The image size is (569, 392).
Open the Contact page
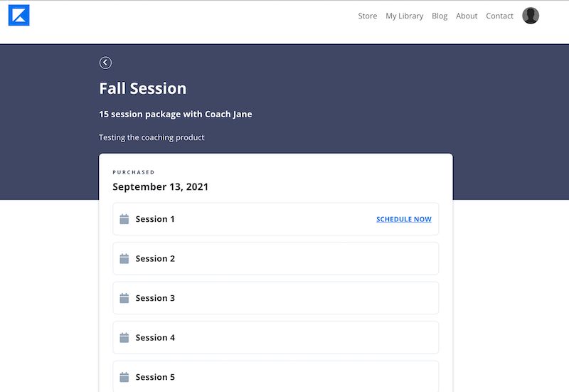500,16
